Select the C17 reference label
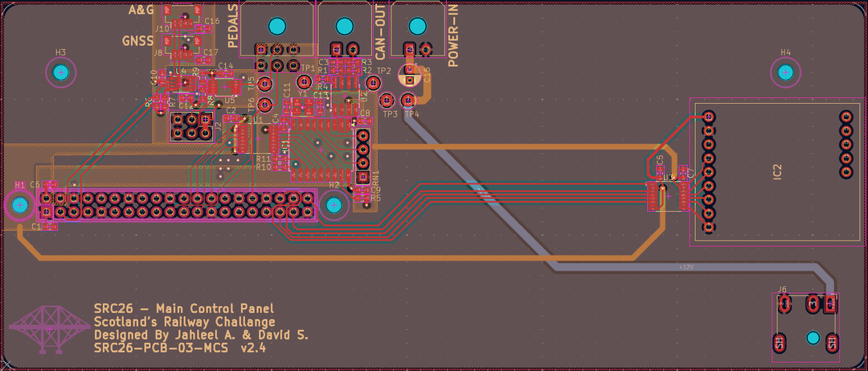The height and width of the screenshot is (371, 868). coord(211,52)
